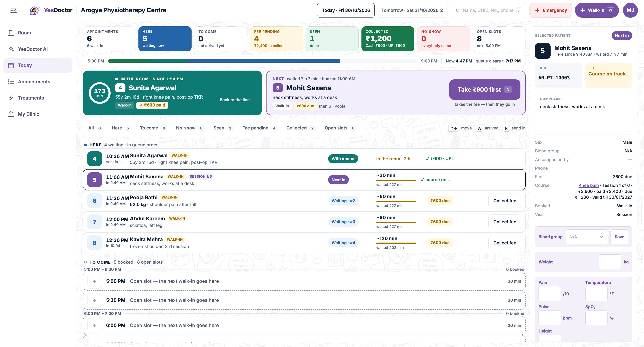Open the Appointments list icon
The height and width of the screenshot is (347, 644).
click(11, 82)
